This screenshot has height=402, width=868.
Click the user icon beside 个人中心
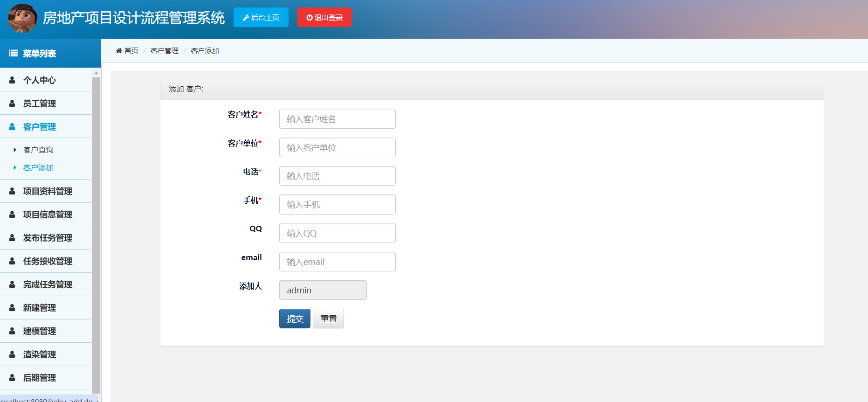(12, 80)
